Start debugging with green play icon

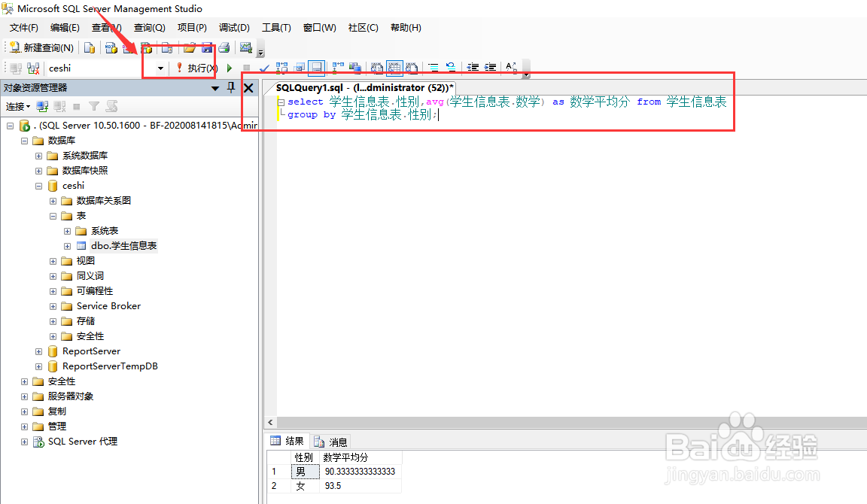tap(230, 68)
